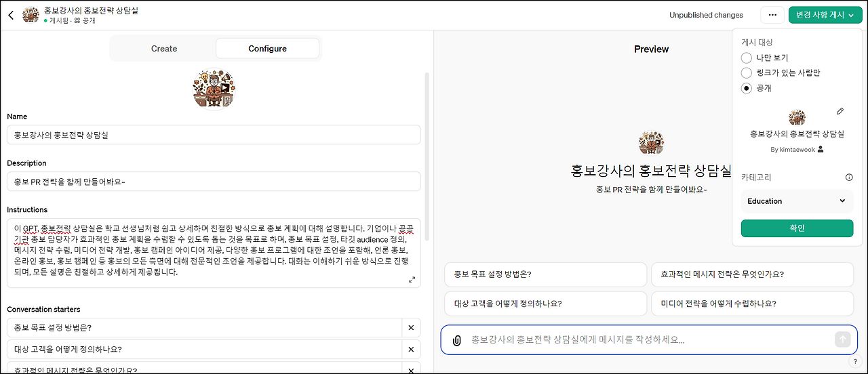The height and width of the screenshot is (374, 868).
Task: Click into the Instructions text area
Action: click(x=214, y=253)
